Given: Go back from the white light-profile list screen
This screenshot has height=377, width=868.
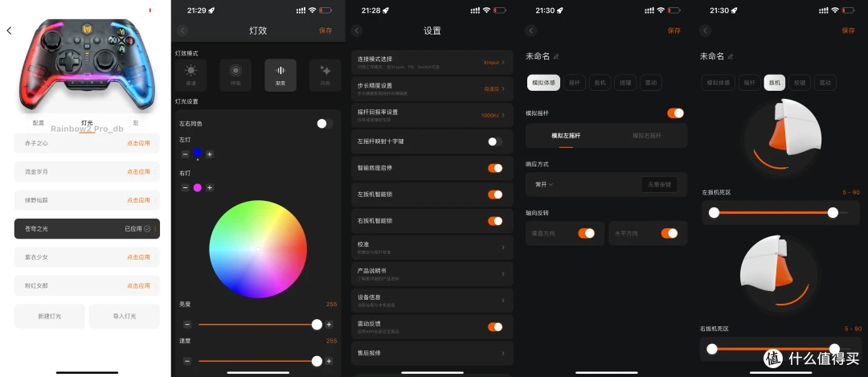Looking at the screenshot, I should [x=9, y=31].
